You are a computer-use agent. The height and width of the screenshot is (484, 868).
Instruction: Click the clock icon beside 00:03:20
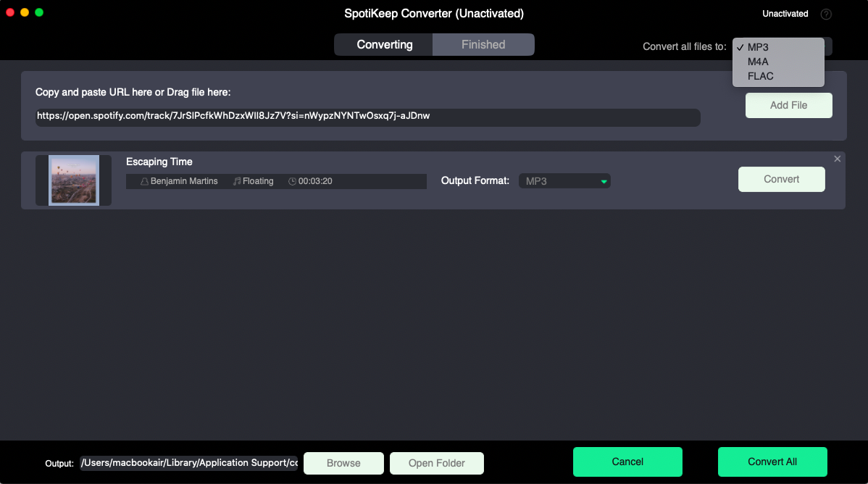pos(292,181)
